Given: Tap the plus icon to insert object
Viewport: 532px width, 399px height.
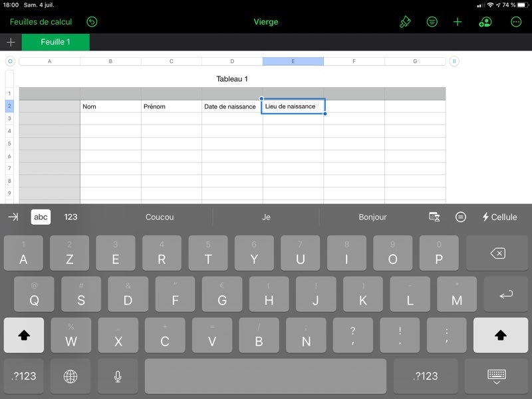Looking at the screenshot, I should point(458,22).
